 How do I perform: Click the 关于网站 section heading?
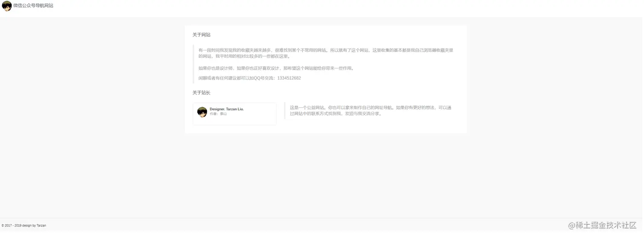(201, 35)
